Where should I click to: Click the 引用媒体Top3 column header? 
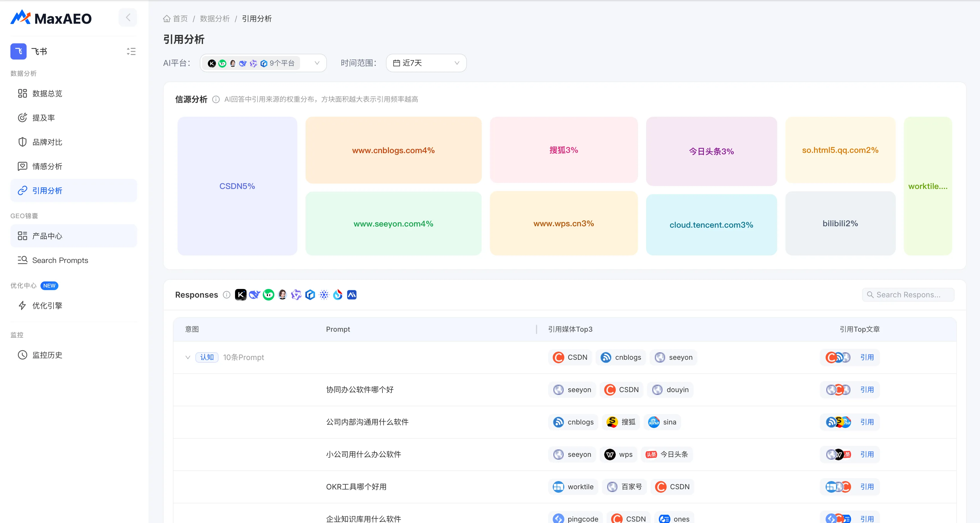pos(570,329)
